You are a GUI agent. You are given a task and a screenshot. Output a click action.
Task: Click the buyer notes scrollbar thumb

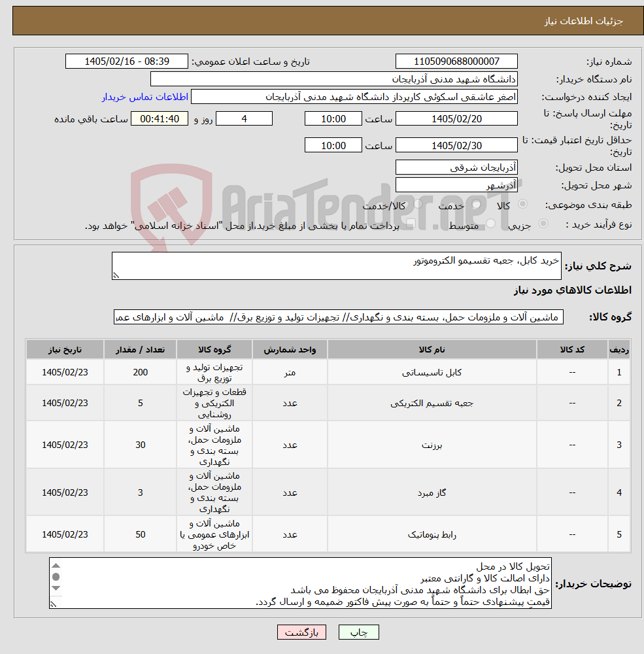pos(56,577)
